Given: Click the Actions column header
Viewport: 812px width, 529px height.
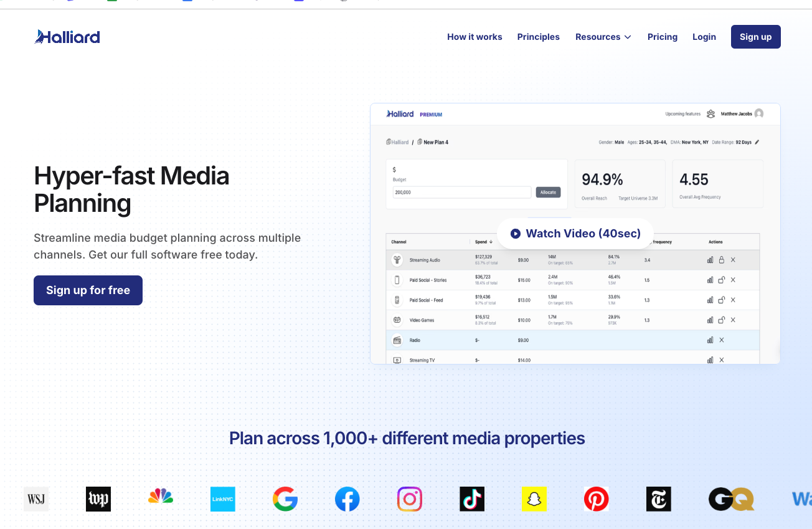Looking at the screenshot, I should pyautogui.click(x=715, y=242).
